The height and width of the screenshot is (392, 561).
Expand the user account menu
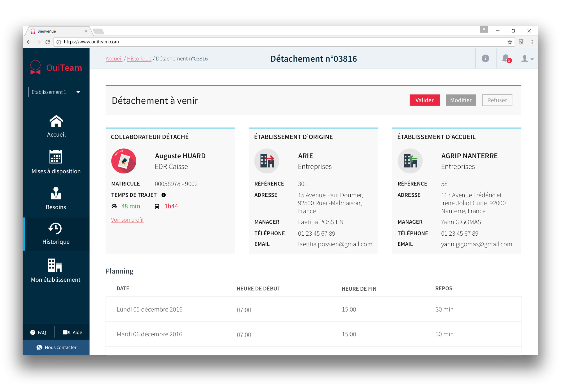[x=527, y=59]
